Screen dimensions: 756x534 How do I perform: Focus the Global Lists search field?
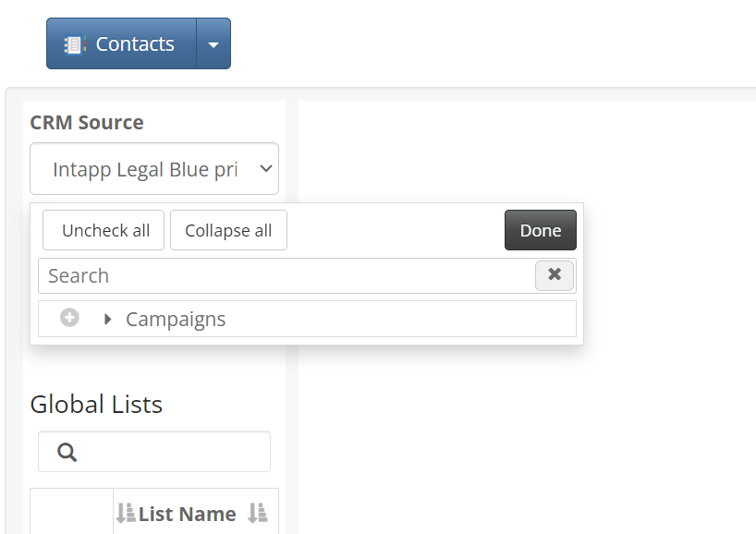tap(154, 452)
